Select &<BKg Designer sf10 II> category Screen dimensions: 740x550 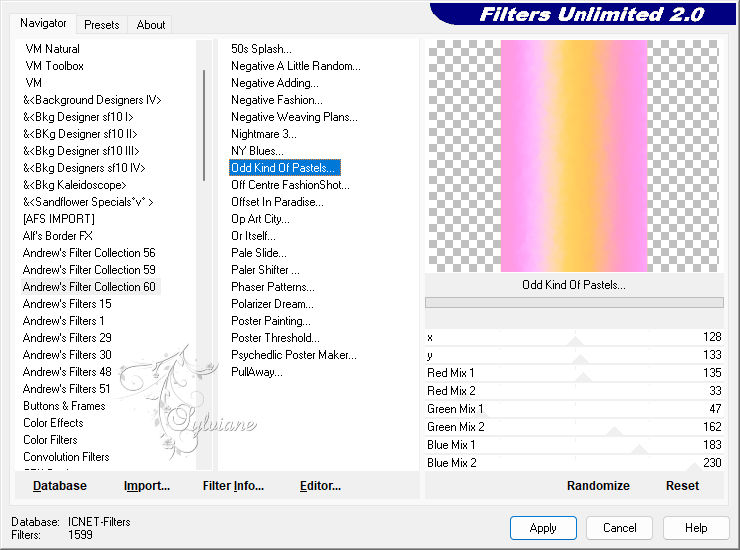(80, 134)
